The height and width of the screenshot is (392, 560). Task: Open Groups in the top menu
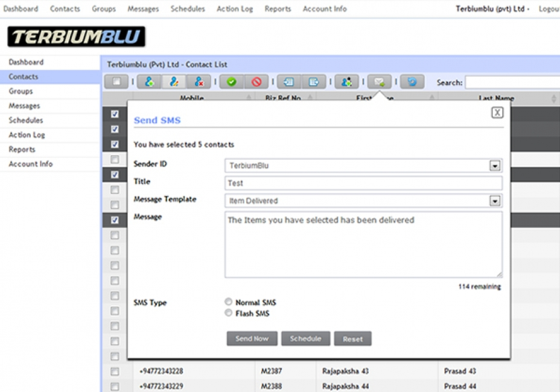104,8
